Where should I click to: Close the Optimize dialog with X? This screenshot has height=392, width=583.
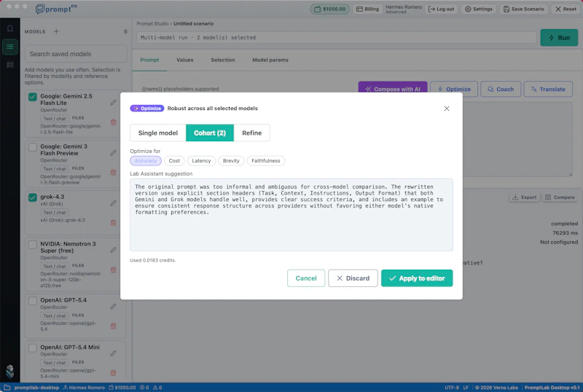click(x=447, y=109)
